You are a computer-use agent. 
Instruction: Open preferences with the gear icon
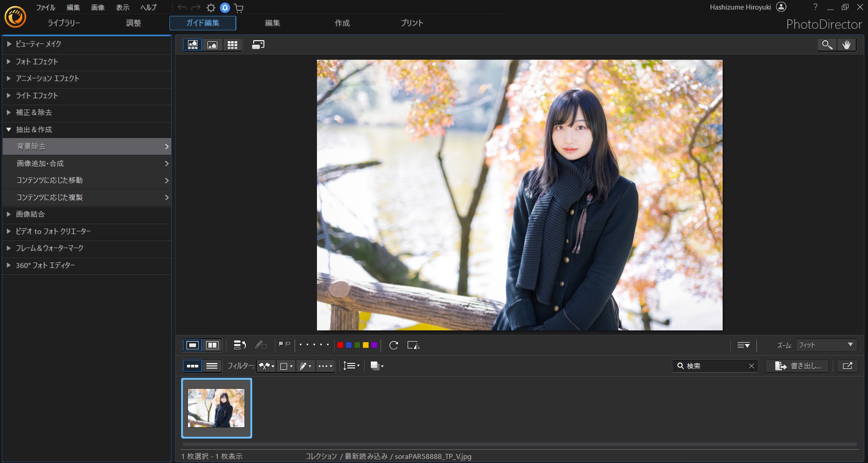pyautogui.click(x=211, y=8)
